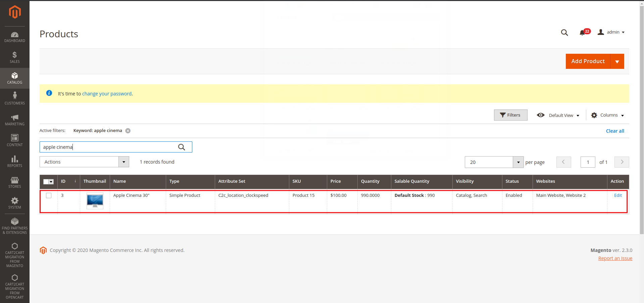Click Clear all filters

(x=615, y=131)
